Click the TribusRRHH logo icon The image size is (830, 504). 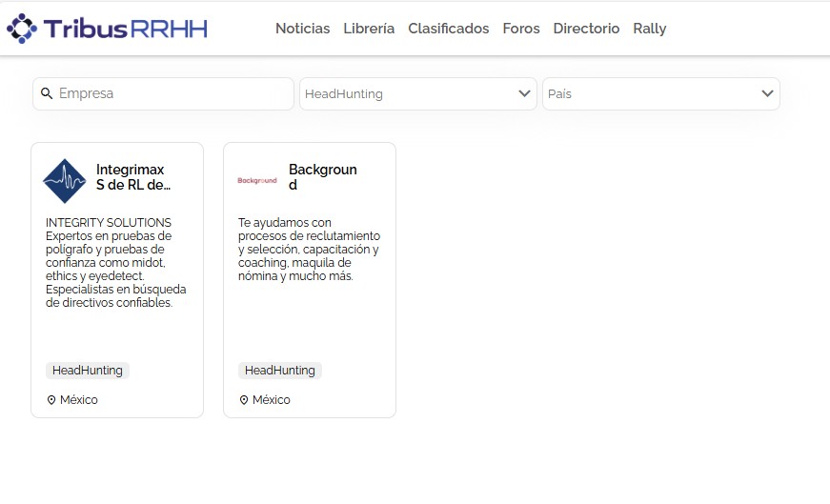tap(22, 29)
